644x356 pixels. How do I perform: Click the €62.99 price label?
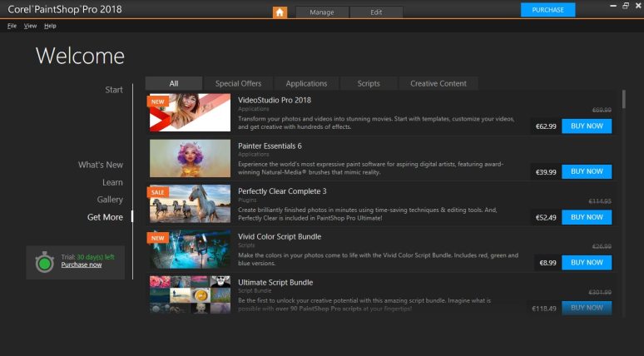(546, 126)
